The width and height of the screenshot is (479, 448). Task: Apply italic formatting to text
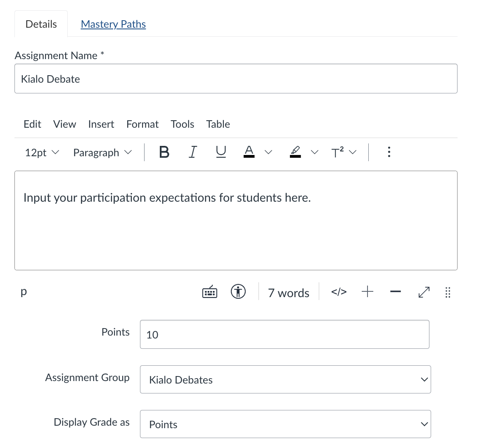pos(192,153)
